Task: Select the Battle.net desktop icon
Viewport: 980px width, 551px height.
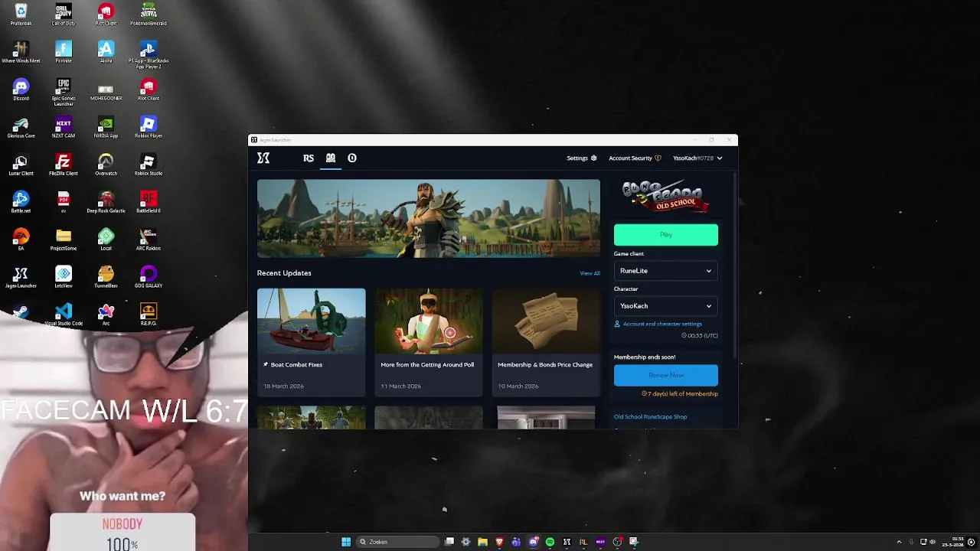Action: point(21,202)
